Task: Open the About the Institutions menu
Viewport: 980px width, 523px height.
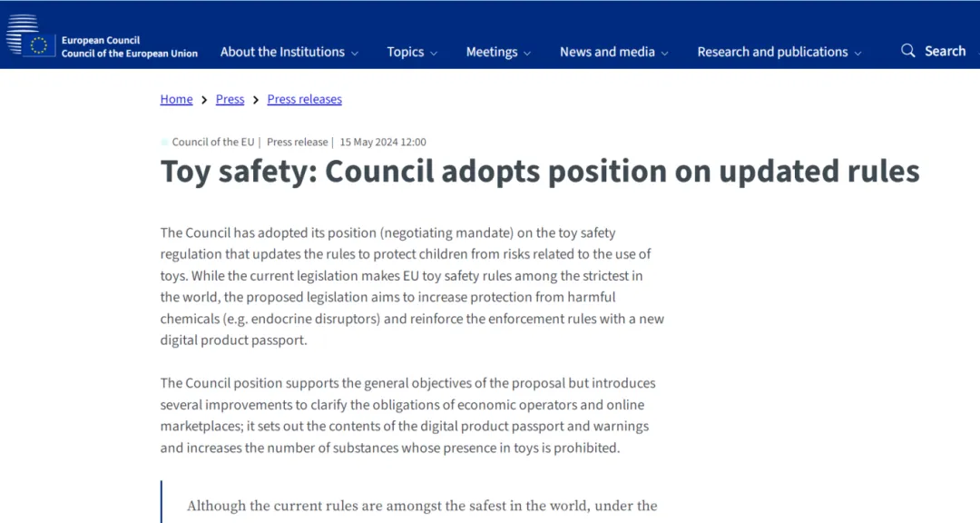Action: coord(282,52)
